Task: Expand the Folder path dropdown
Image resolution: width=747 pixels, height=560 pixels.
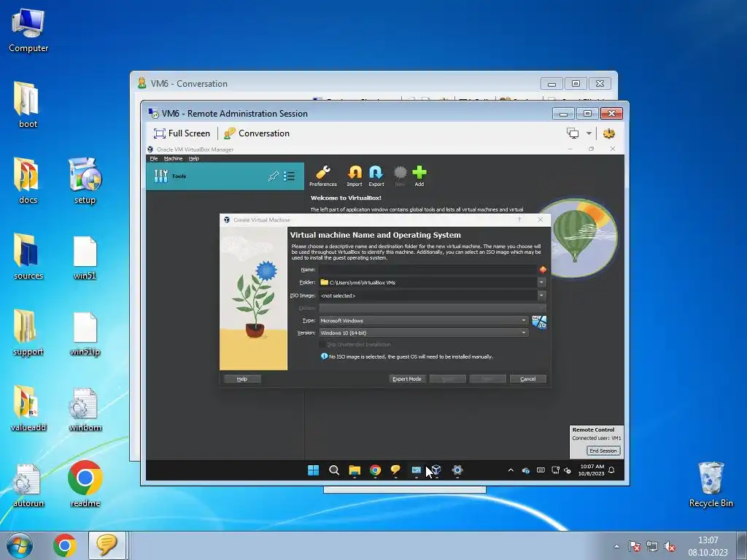Action: (541, 282)
